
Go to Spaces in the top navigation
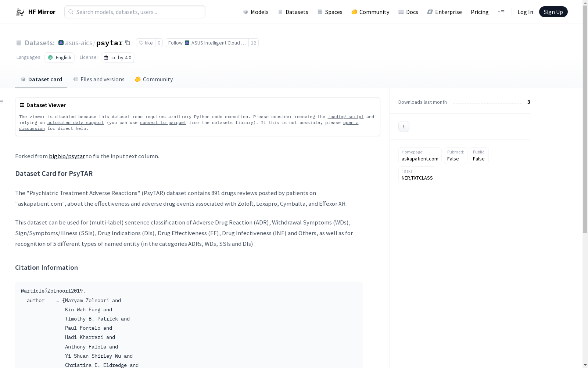click(330, 12)
